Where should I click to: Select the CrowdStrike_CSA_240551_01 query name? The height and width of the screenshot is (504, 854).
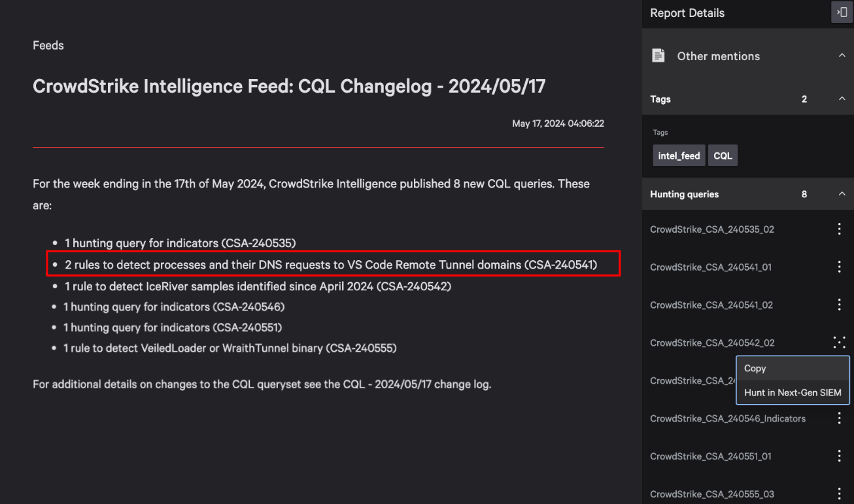[x=711, y=456]
